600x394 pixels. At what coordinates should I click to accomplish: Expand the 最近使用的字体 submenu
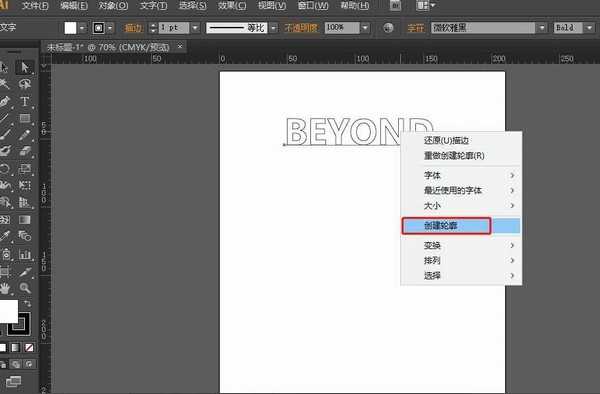click(461, 190)
